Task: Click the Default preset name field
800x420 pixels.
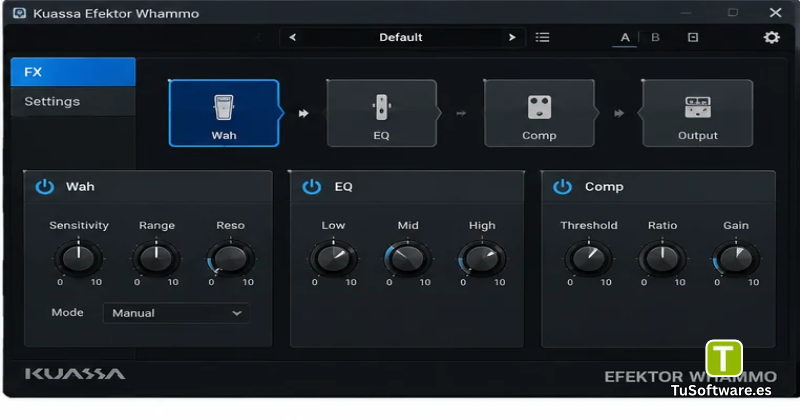Action: [401, 37]
